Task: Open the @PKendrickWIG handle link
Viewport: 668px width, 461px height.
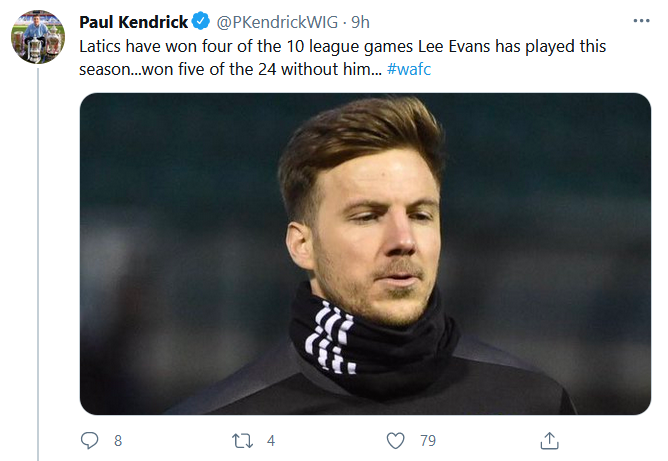Action: click(x=277, y=22)
